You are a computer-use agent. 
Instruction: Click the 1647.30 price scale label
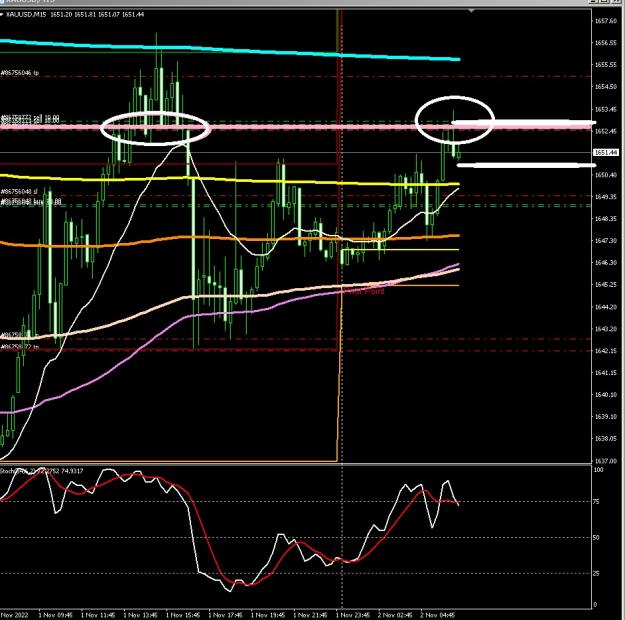pyautogui.click(x=605, y=241)
